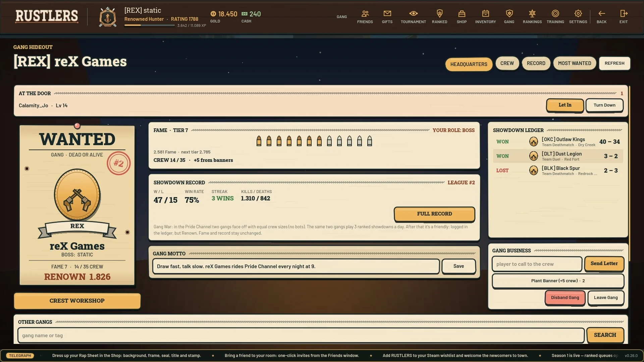This screenshot has width=644, height=362.
Task: Click the gold coin currency icon
Action: point(213,14)
